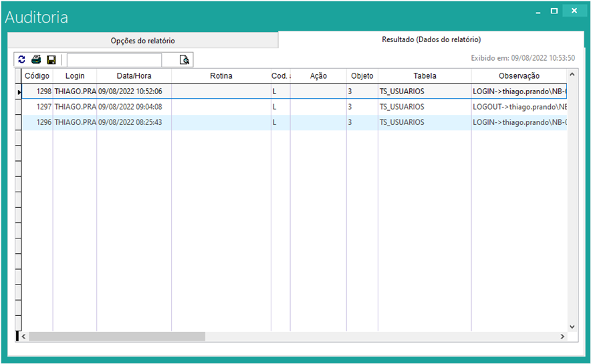Sort by the Código column header

(x=37, y=76)
